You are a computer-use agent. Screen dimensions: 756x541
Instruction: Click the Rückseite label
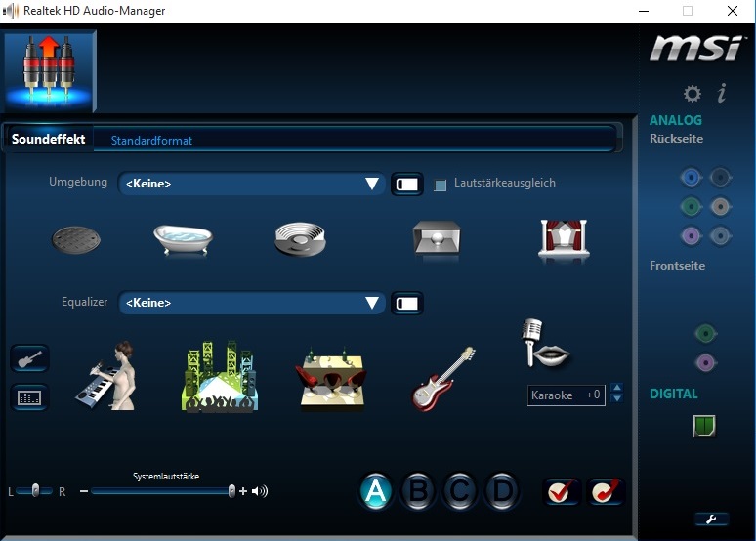pyautogui.click(x=676, y=139)
